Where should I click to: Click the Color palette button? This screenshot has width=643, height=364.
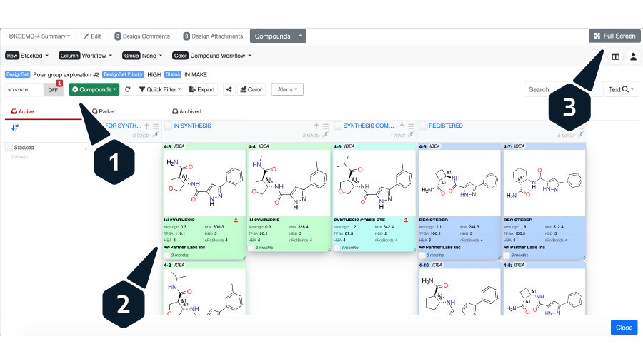(251, 89)
